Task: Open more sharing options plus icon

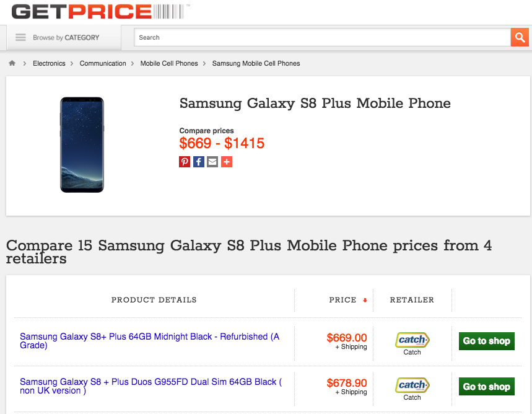Action: coord(227,162)
